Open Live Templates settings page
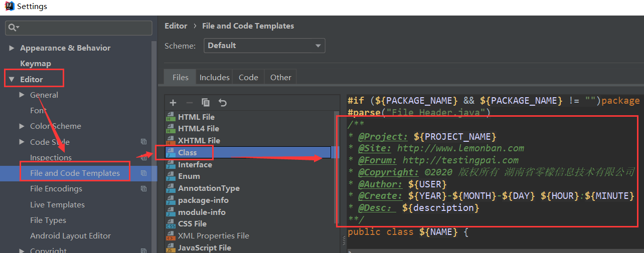This screenshot has width=644, height=253. (57, 205)
